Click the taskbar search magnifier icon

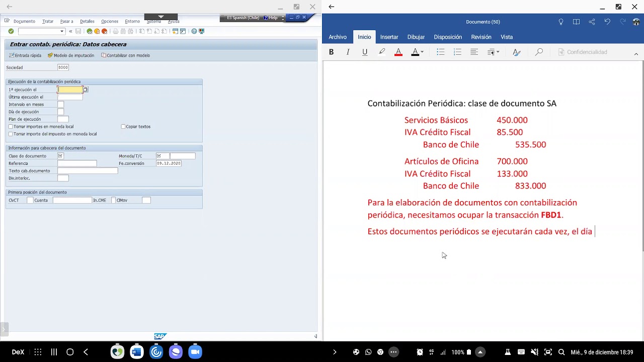pos(561,352)
